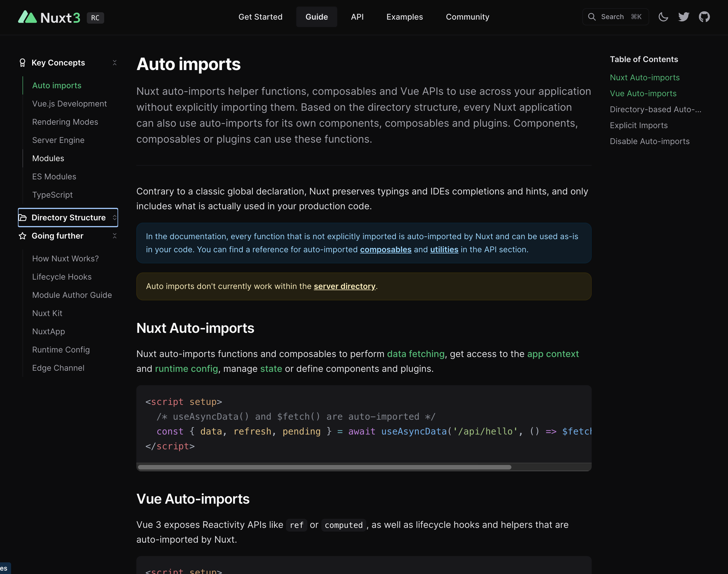Image resolution: width=728 pixels, height=574 pixels.
Task: Select Get Started in the navigation
Action: click(260, 17)
